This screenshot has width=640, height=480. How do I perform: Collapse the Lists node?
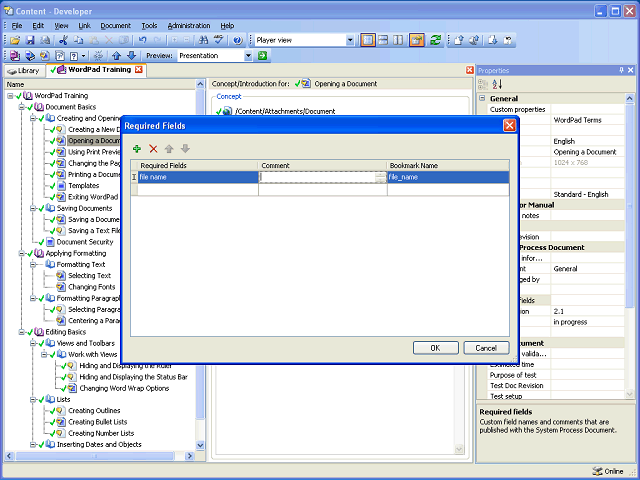(x=33, y=400)
